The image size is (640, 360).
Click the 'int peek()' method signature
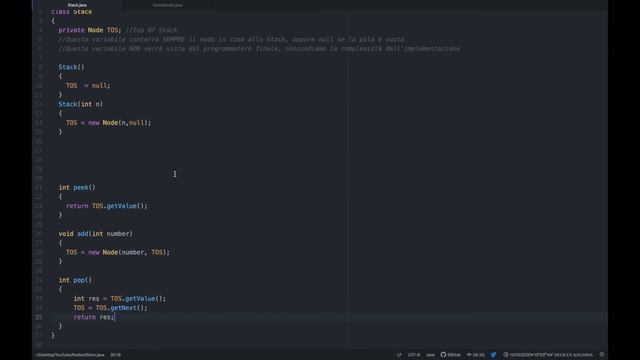[77, 187]
